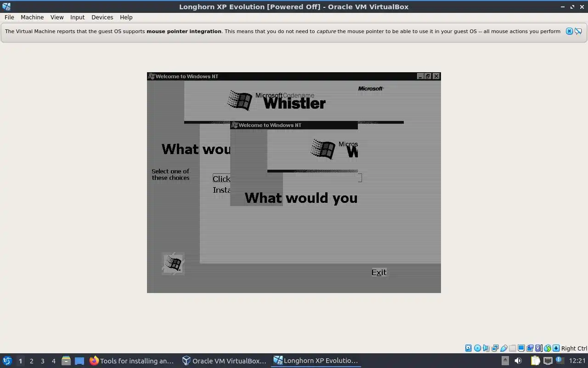This screenshot has width=588, height=368.
Task: Click Exit in Whistler welcome screen
Action: (x=379, y=272)
